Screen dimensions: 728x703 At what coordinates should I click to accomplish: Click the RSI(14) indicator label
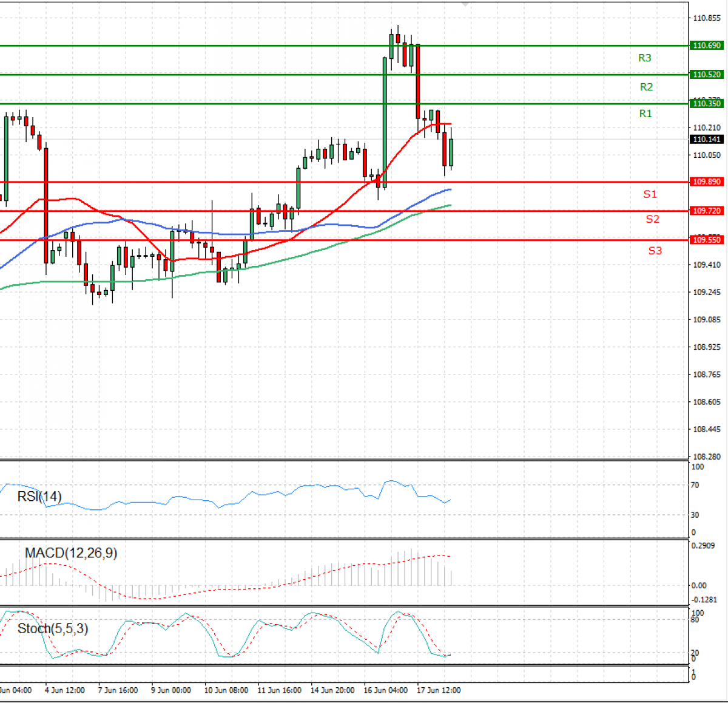39,497
